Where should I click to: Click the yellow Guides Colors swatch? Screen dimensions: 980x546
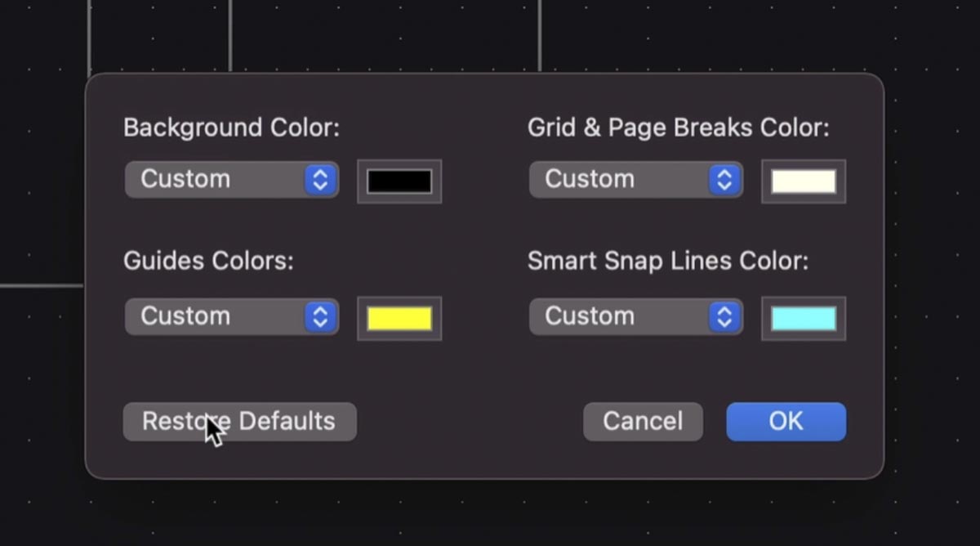point(399,319)
